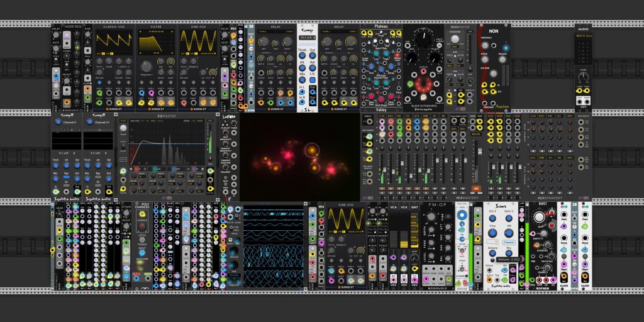Click the Mix knob on the Comp module

click(302, 80)
